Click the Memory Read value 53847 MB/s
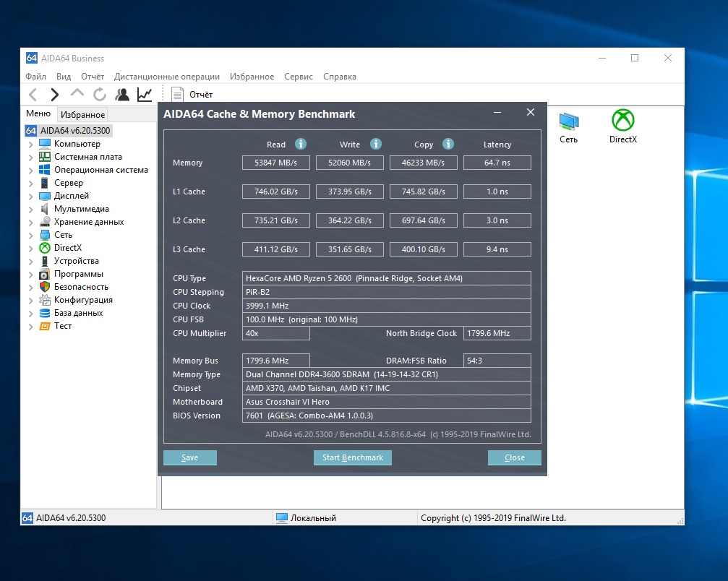 click(x=275, y=163)
